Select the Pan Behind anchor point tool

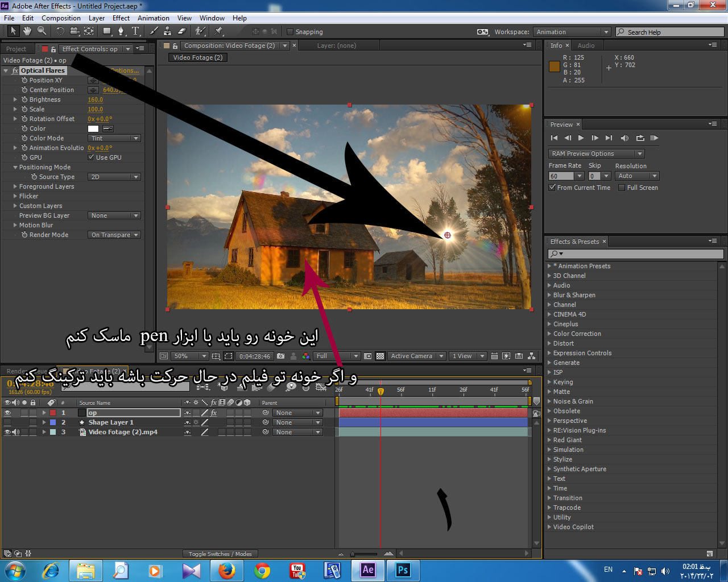pos(89,31)
